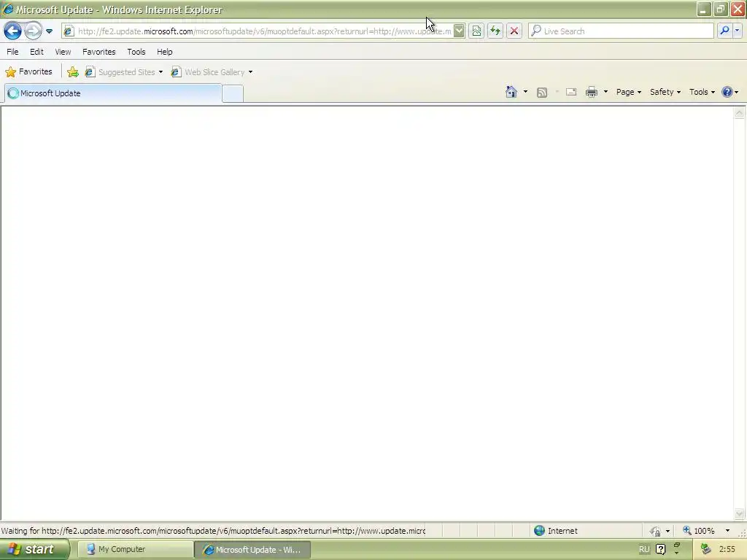Screen dimensions: 747x560
Task: Click the vertical scrollbar down arrow
Action: (x=740, y=513)
